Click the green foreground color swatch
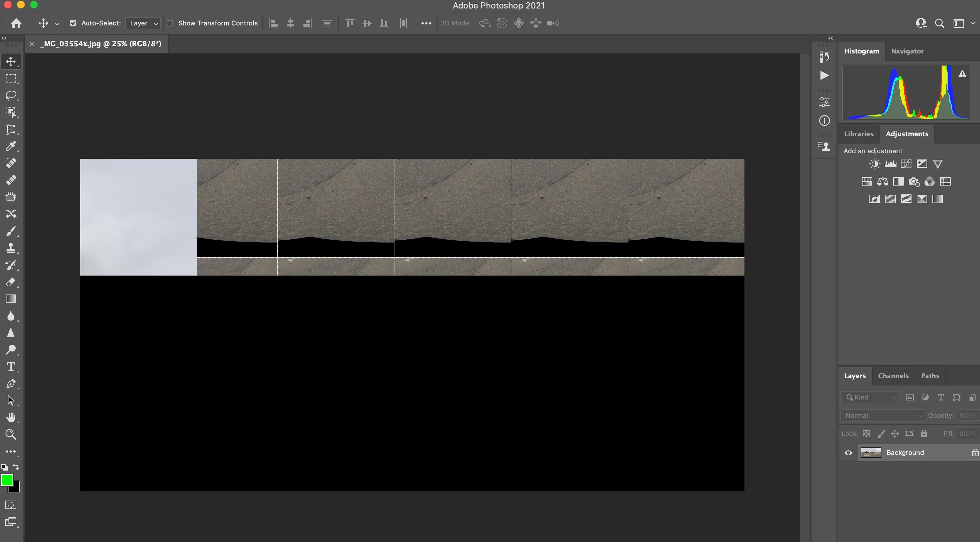980x542 pixels. 7,480
